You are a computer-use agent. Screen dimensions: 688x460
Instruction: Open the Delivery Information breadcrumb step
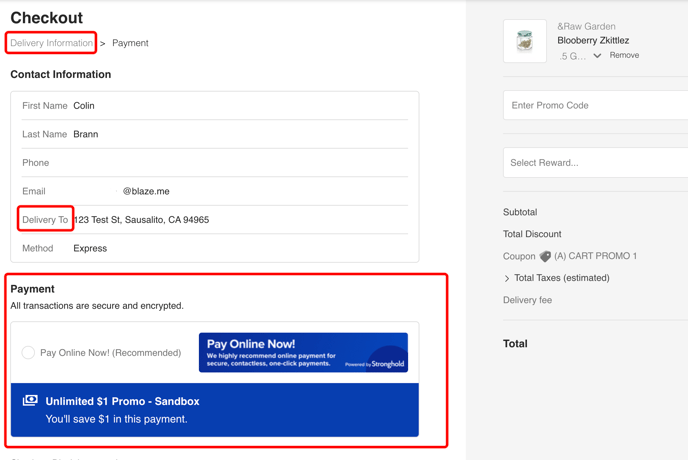tap(51, 43)
